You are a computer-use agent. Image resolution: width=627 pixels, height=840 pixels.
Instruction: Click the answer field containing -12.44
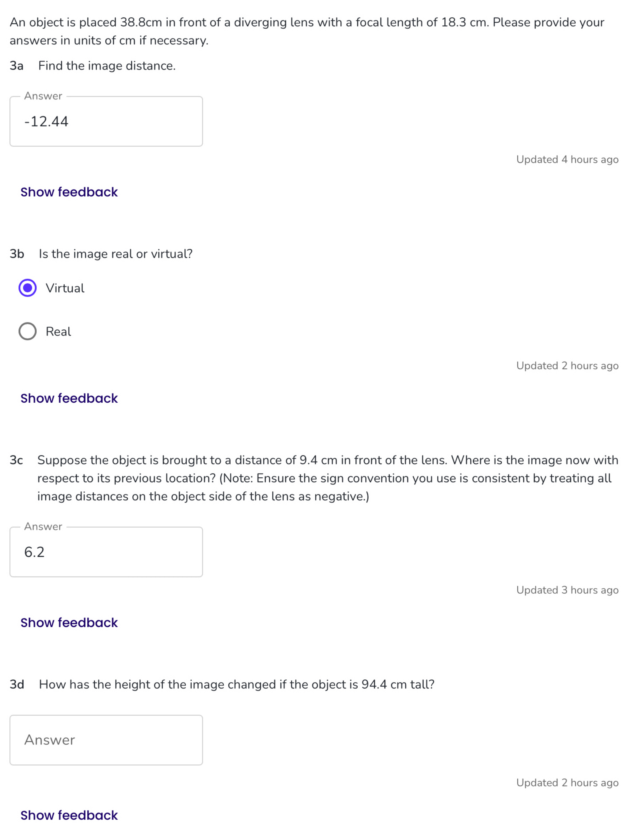(x=107, y=121)
